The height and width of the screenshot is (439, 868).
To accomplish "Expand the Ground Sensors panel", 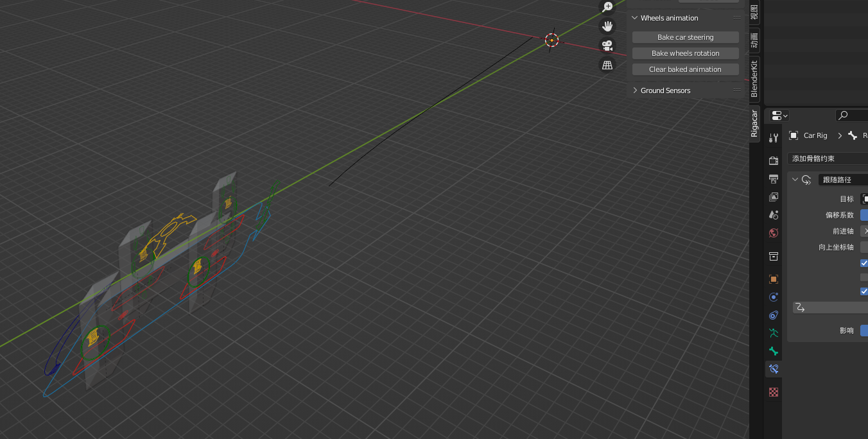I will (x=635, y=90).
